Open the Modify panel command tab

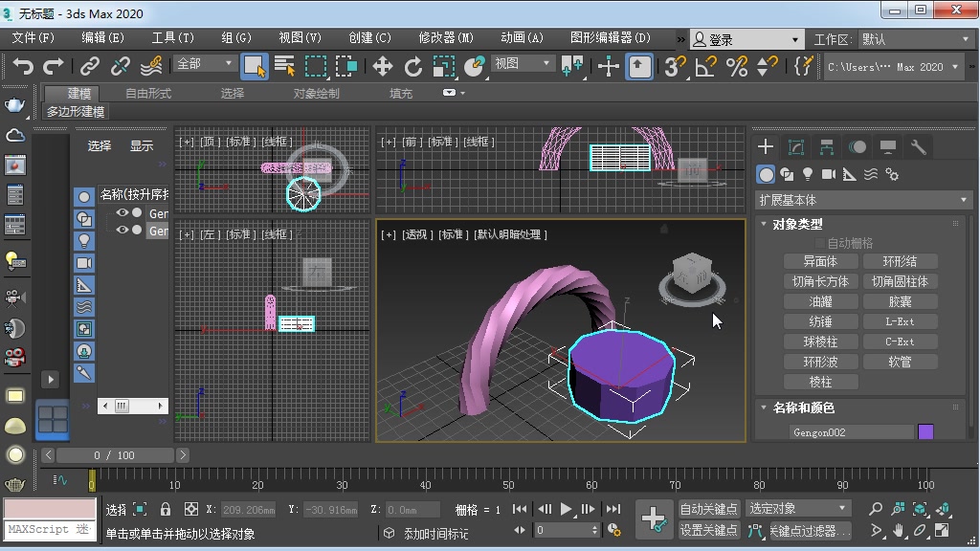coord(794,146)
